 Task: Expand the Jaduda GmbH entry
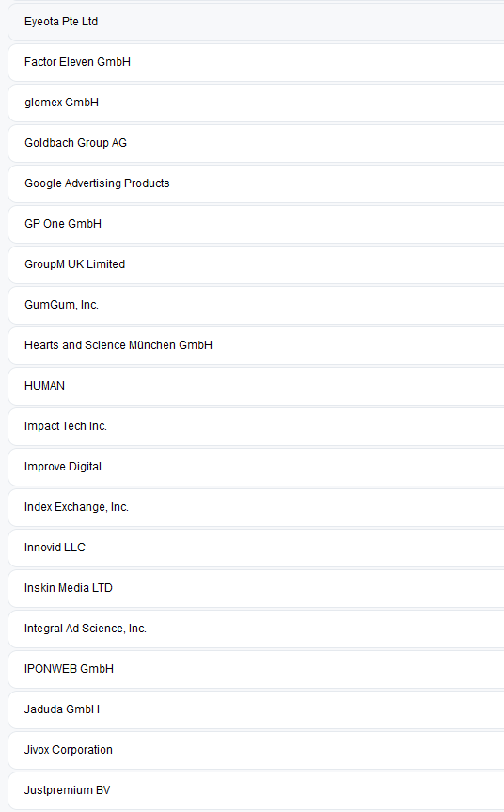pyautogui.click(x=256, y=709)
